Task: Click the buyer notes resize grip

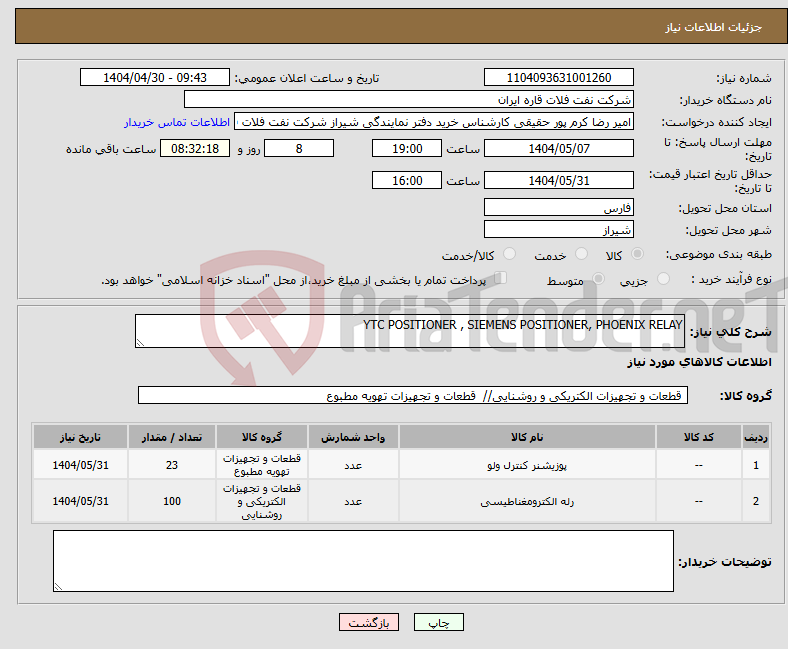Action: click(x=58, y=587)
